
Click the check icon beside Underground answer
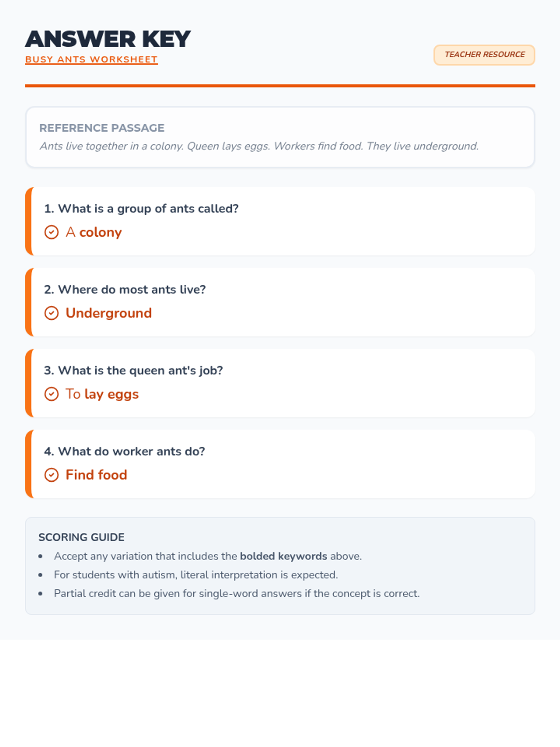pos(51,313)
